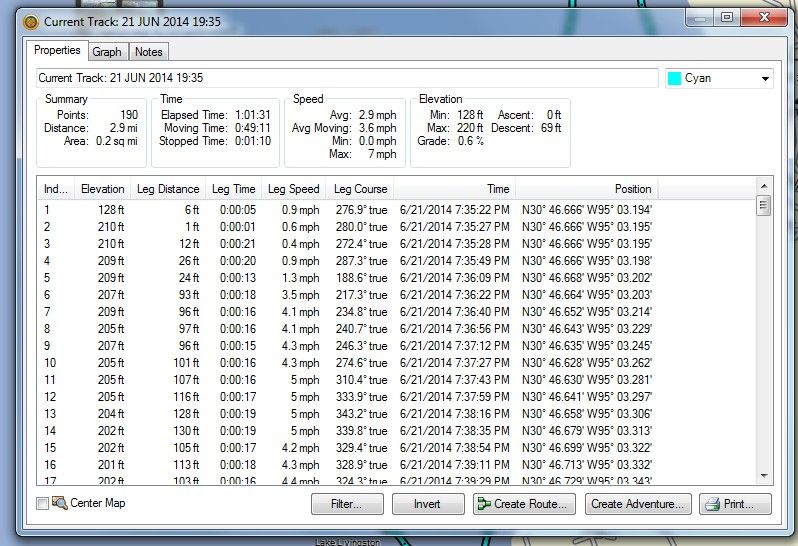Select the Properties tab
The image size is (798, 546).
point(57,51)
